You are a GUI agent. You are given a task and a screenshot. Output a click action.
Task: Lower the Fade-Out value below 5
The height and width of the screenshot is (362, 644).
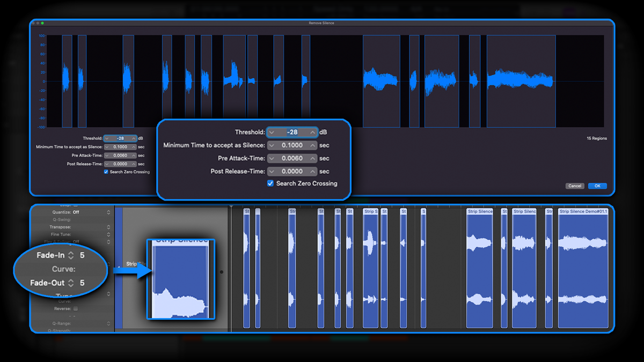[70, 285]
